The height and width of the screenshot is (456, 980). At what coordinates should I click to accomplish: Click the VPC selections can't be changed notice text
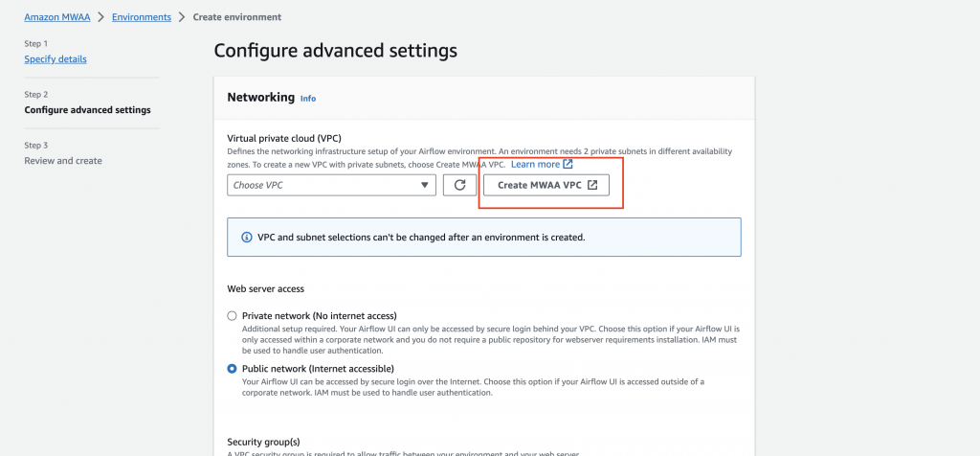coord(421,238)
